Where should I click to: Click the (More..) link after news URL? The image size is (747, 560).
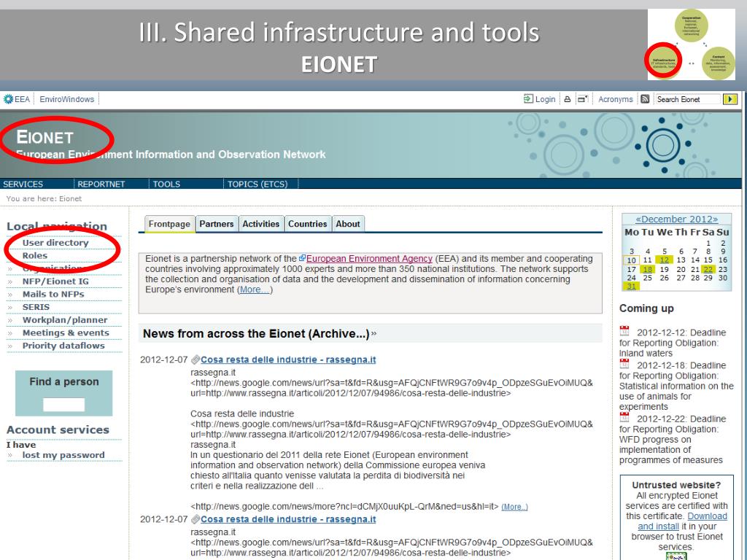514,507
